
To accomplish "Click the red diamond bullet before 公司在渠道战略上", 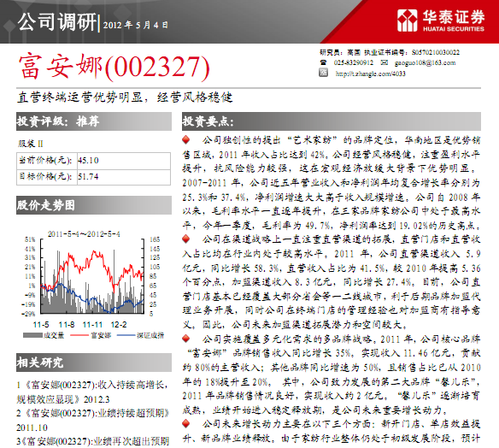I will pyautogui.click(x=186, y=239).
